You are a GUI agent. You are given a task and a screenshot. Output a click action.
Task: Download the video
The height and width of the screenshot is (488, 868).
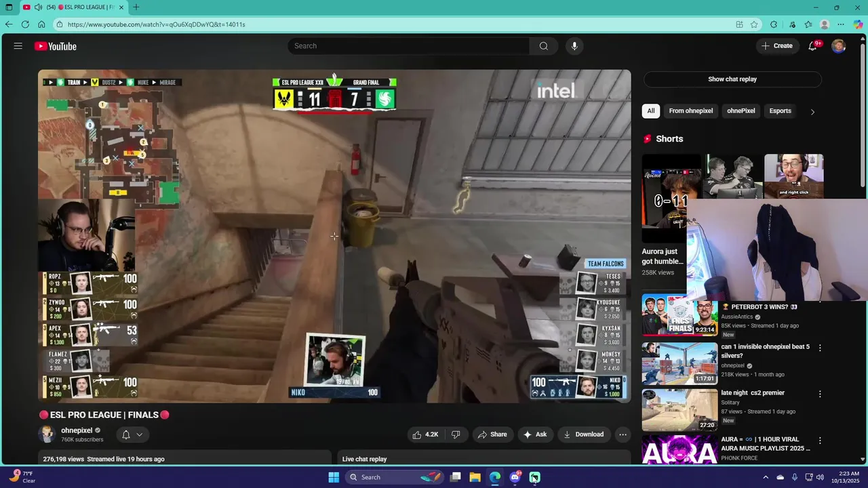click(x=584, y=434)
